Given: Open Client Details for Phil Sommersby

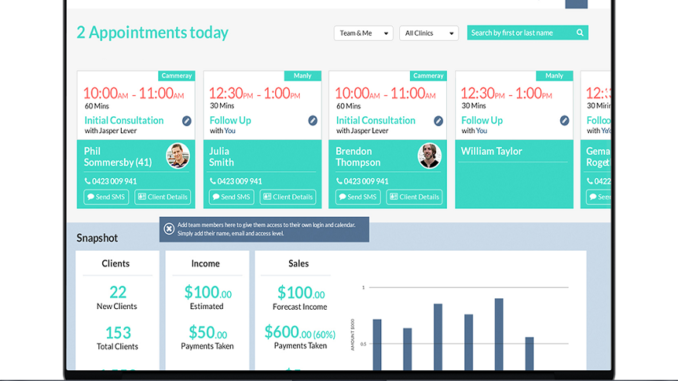Looking at the screenshot, I should click(x=163, y=197).
